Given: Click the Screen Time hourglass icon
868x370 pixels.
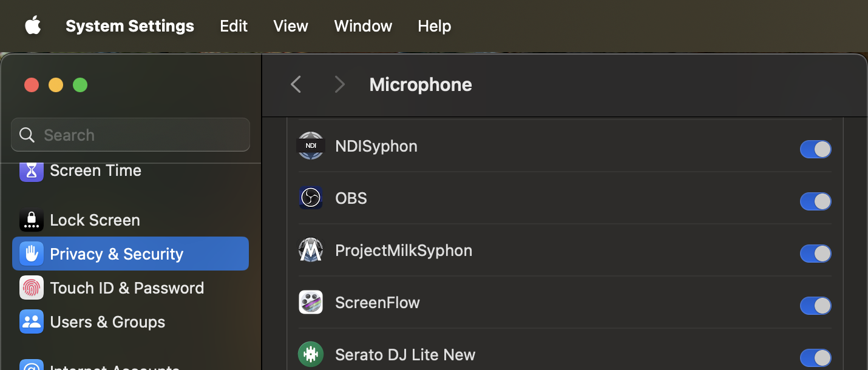Looking at the screenshot, I should 32,171.
